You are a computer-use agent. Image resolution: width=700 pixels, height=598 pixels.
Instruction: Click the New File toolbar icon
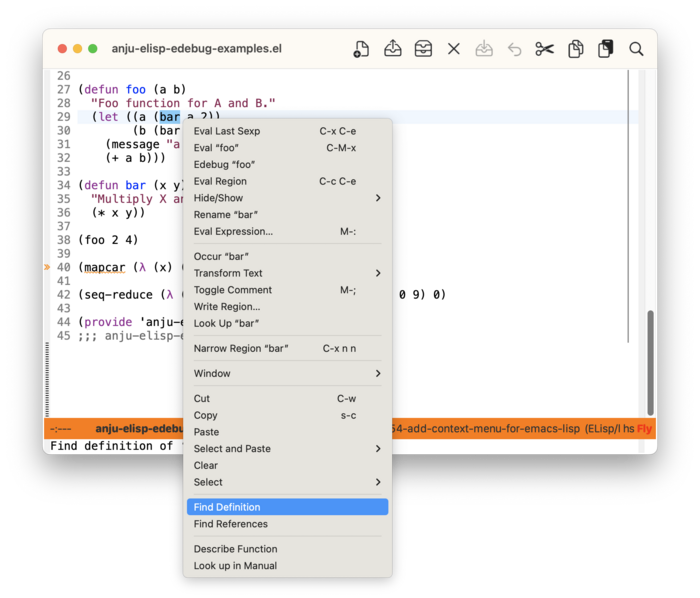coord(361,49)
